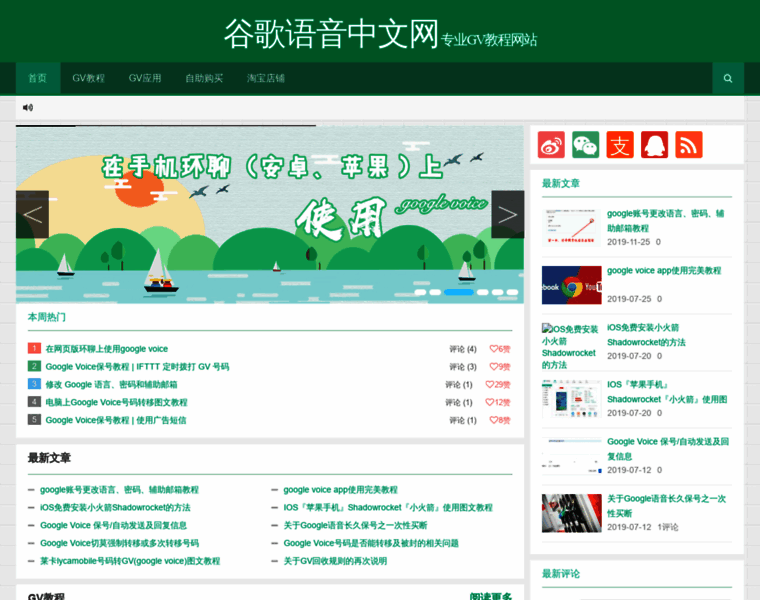Open list link Google Voice 保号/自动发送及回复信息
Image resolution: width=760 pixels, height=600 pixels.
[113, 525]
